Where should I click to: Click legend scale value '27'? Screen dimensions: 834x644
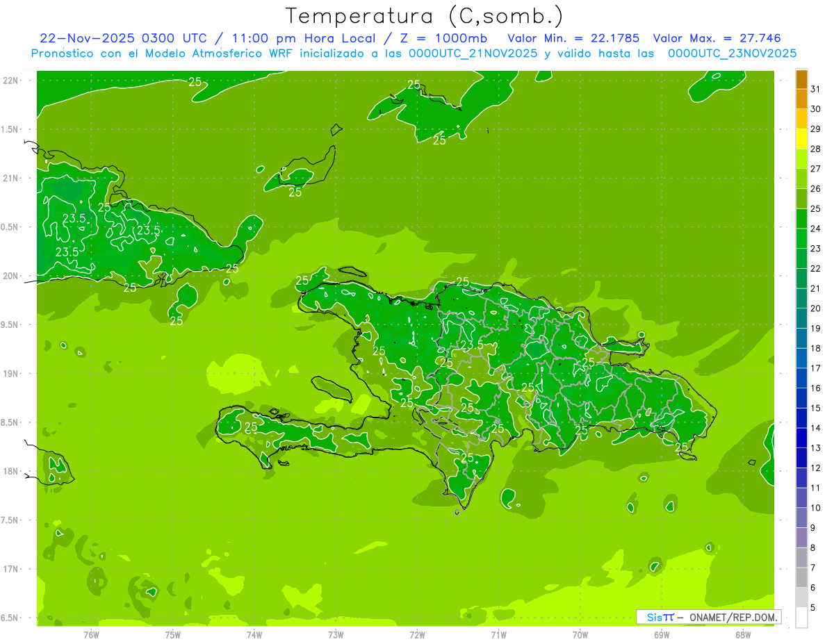pyautogui.click(x=815, y=169)
